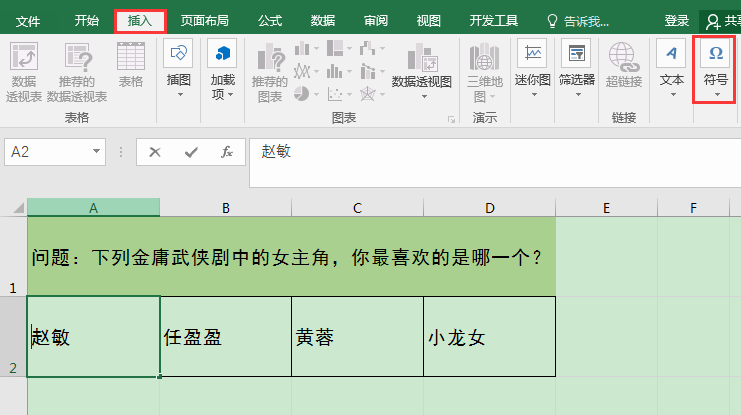
Task: Insert a hierarchy chart
Action: coord(339,48)
